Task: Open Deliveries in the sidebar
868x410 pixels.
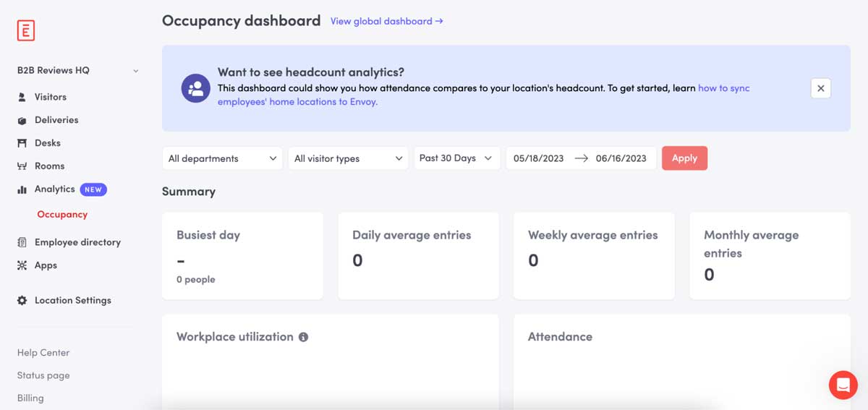Action: click(x=56, y=120)
